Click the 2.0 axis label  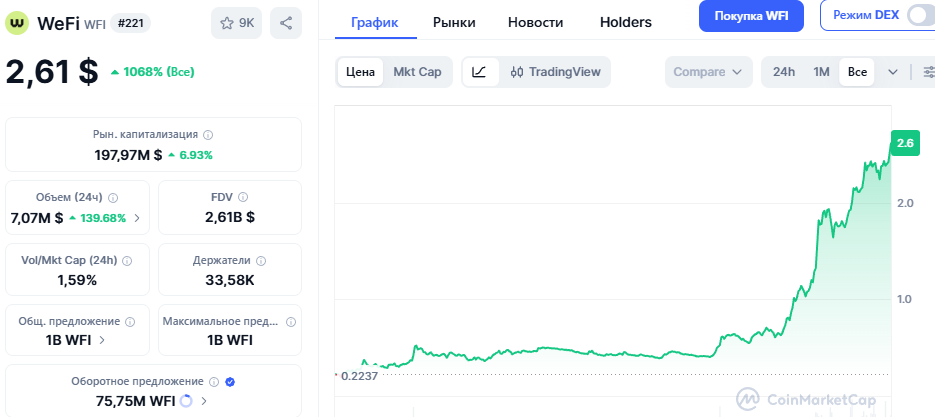tap(905, 203)
